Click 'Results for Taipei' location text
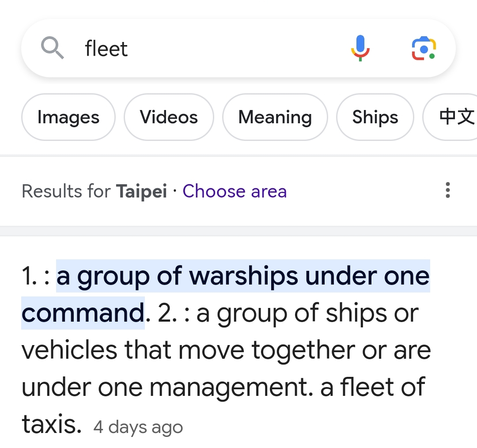Viewport: 477px width, 448px height. pos(95,191)
